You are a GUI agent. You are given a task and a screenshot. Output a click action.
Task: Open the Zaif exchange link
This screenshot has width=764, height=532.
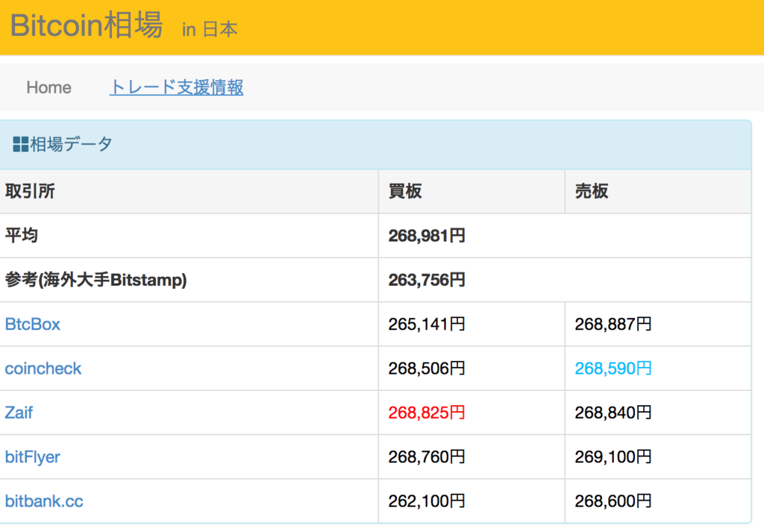(x=19, y=413)
